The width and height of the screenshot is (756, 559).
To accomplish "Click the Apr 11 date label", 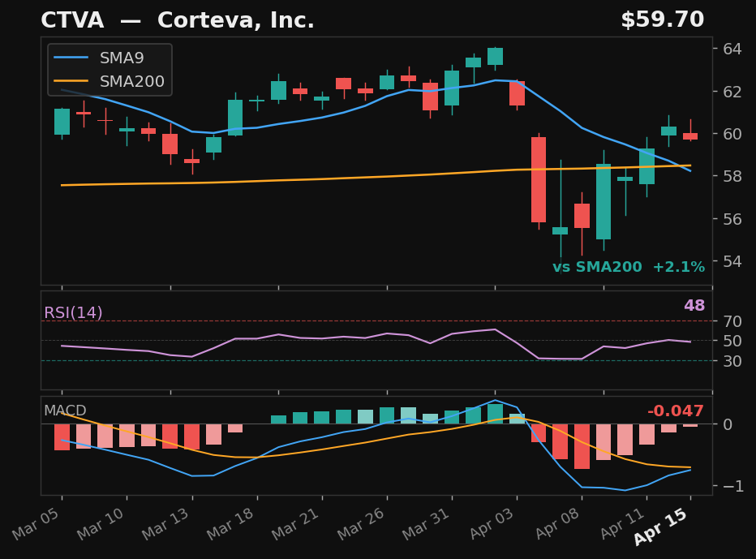I will click(x=622, y=524).
